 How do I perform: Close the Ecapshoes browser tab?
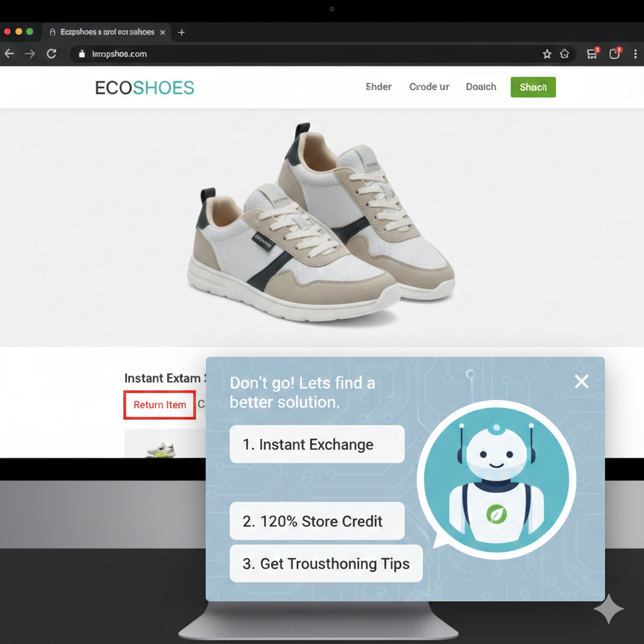tap(163, 32)
